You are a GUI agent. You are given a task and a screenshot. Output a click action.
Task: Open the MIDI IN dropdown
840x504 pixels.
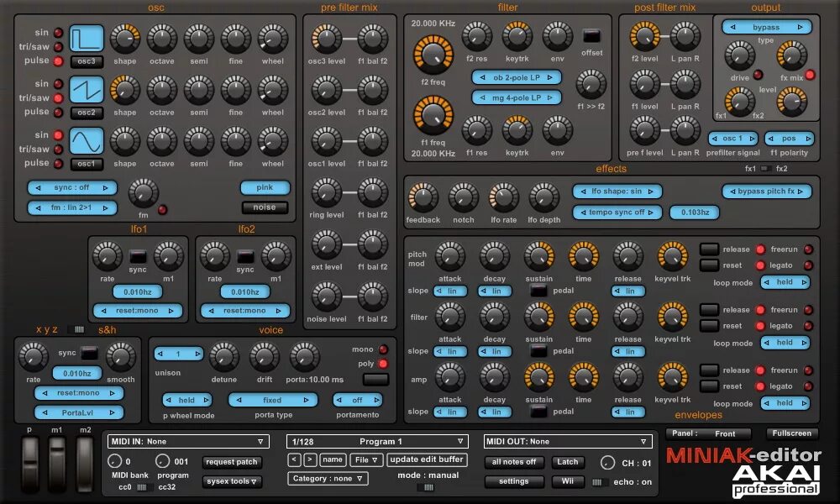click(188, 441)
